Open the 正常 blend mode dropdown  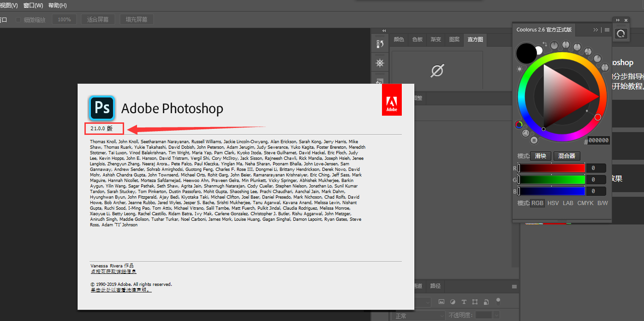(x=418, y=316)
